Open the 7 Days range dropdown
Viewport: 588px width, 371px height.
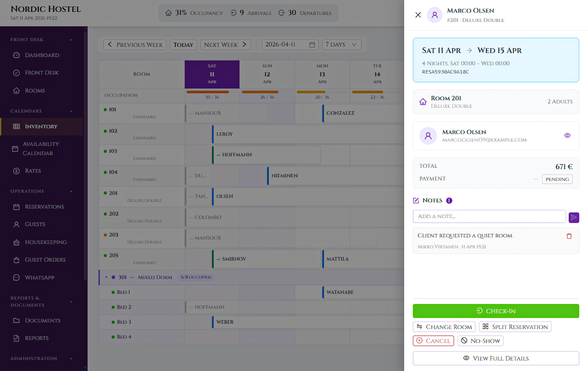341,45
